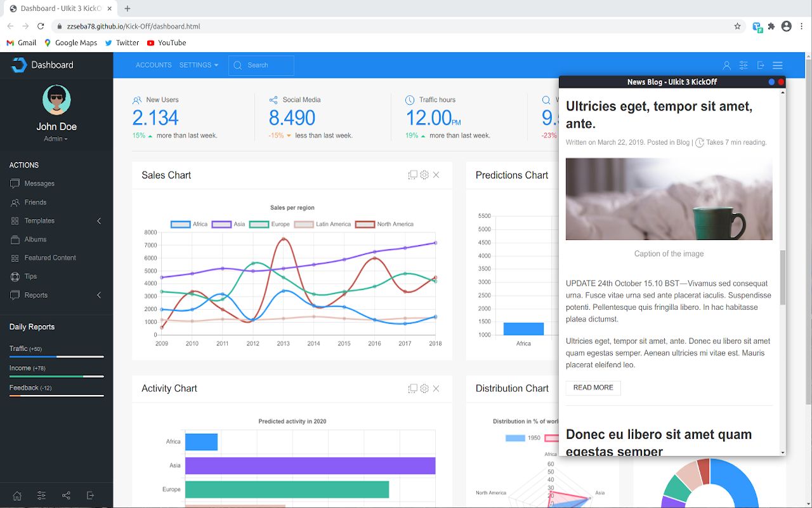
Task: Click the user profile icon in top navbar
Action: click(727, 65)
